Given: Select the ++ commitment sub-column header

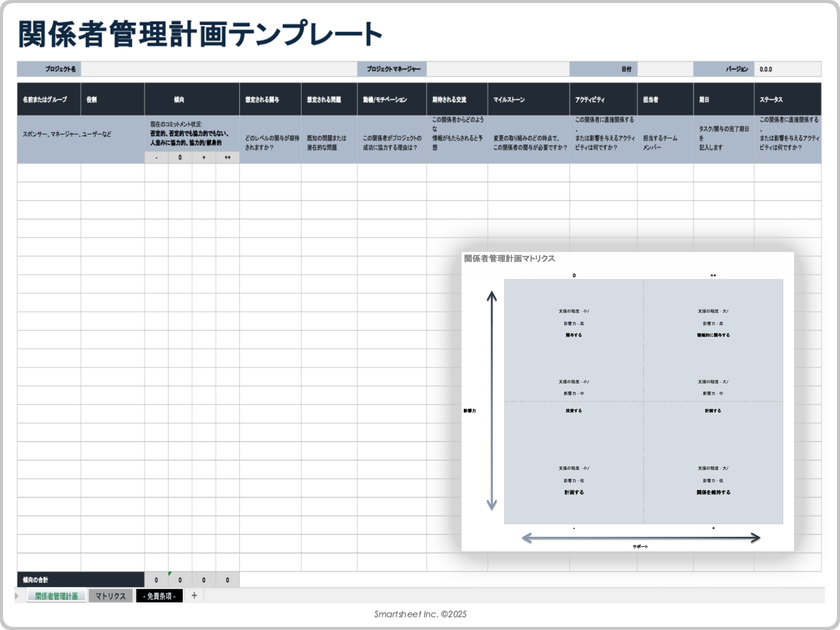Looking at the screenshot, I should pyautogui.click(x=227, y=157).
